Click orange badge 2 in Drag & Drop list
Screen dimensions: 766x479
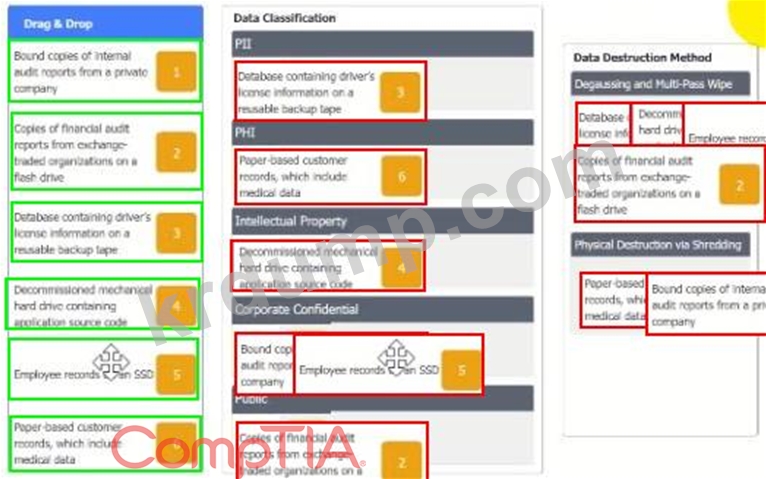coord(176,153)
